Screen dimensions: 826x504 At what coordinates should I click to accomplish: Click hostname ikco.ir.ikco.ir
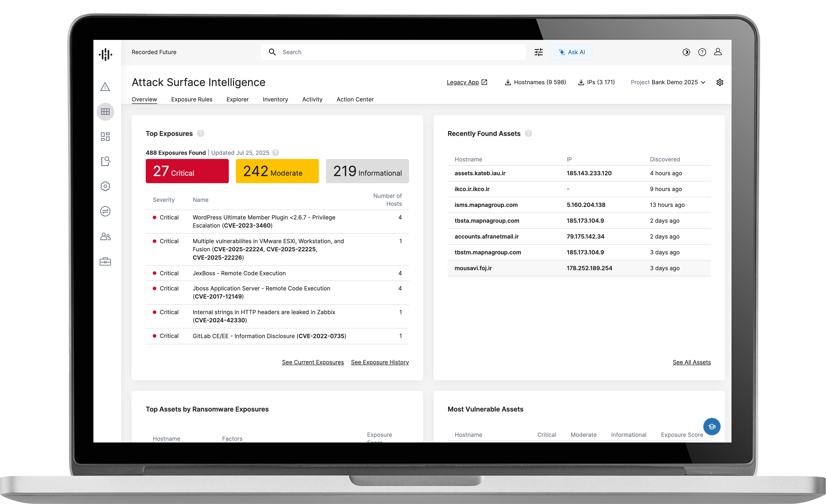pyautogui.click(x=472, y=189)
